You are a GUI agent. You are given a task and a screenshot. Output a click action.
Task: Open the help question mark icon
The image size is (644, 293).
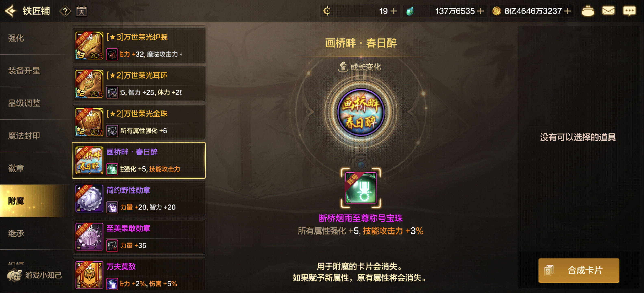65,11
